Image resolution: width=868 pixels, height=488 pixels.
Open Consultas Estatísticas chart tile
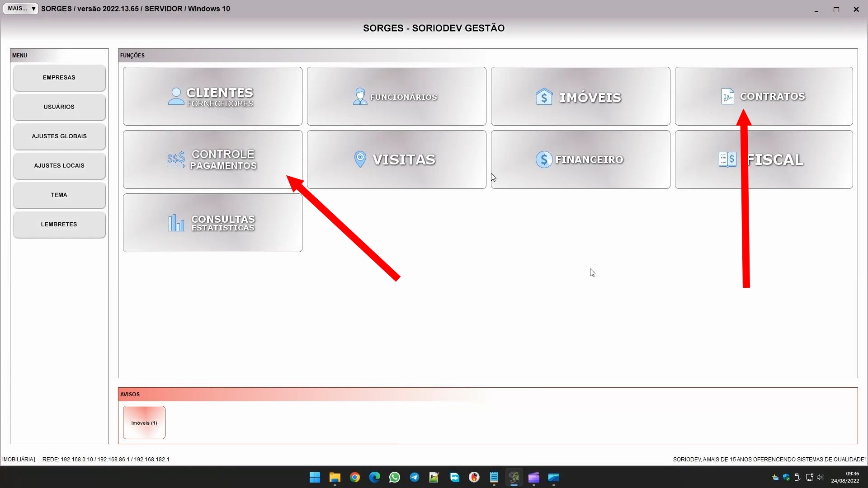click(212, 223)
